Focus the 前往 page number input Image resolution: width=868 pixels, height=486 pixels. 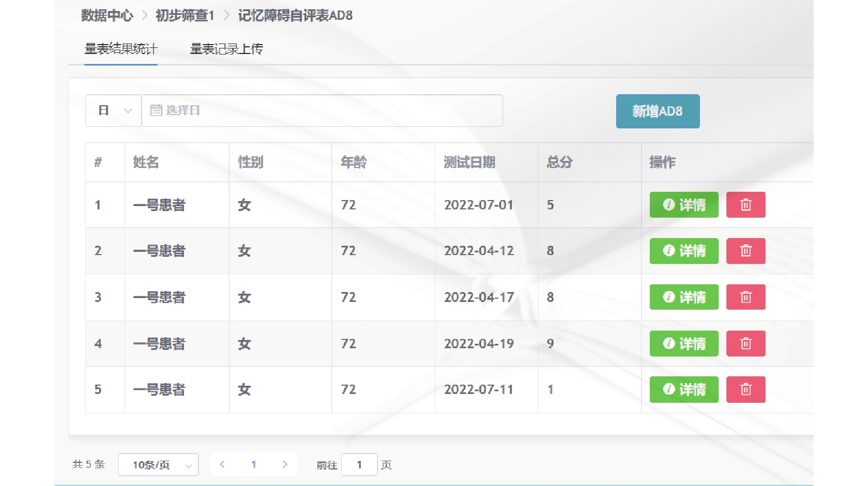pyautogui.click(x=359, y=465)
